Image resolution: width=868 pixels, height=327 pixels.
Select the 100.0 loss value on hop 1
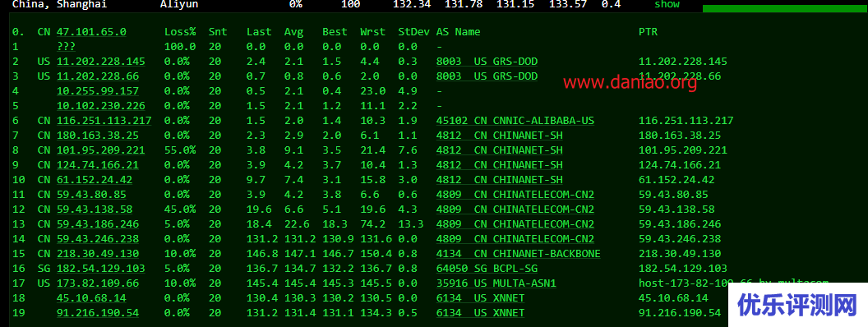(x=180, y=47)
